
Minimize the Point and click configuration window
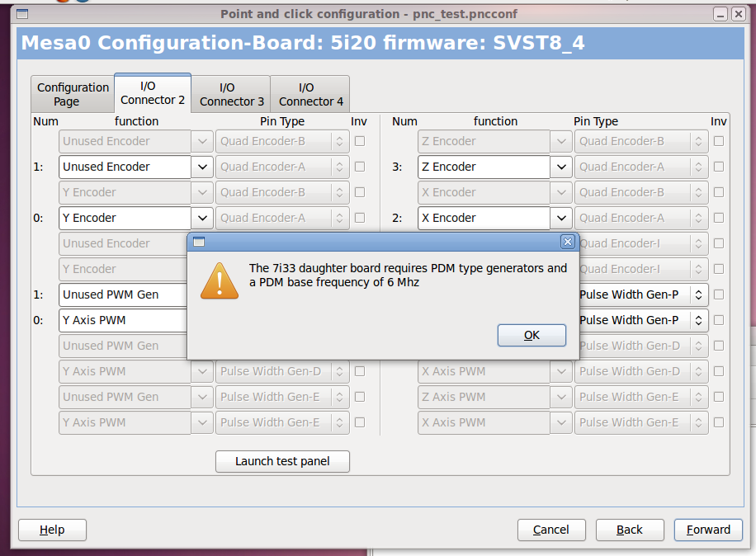coord(721,15)
